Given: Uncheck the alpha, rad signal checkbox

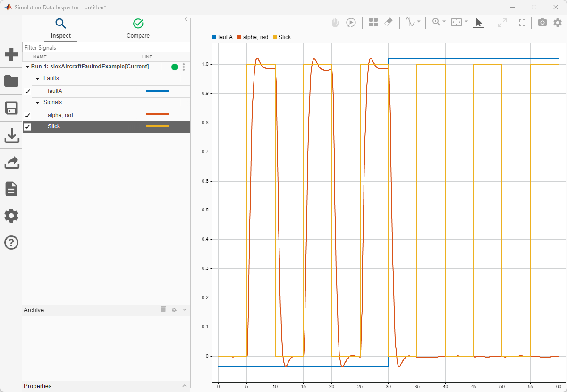Looking at the screenshot, I should 27,115.
